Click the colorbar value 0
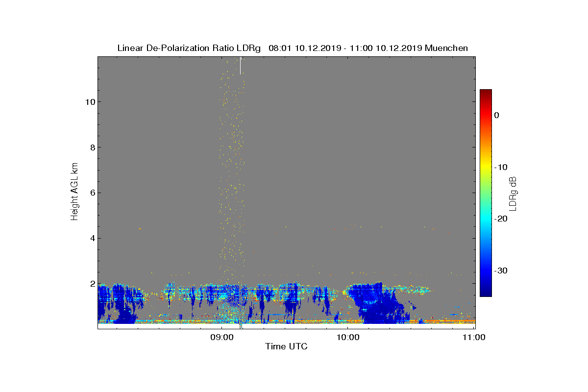Image resolution: width=588 pixels, height=392 pixels. [497, 115]
